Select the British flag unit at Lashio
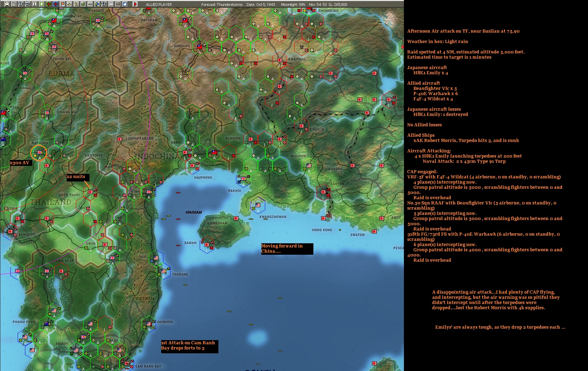588x371 pixels. click(98, 20)
